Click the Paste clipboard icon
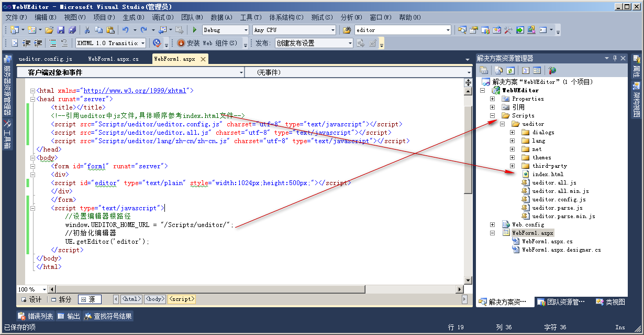 coord(110,30)
